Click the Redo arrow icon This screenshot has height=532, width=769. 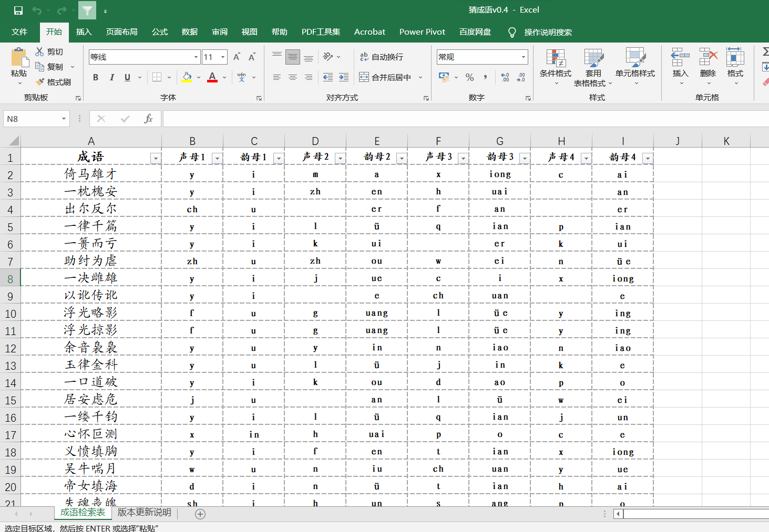pos(61,11)
